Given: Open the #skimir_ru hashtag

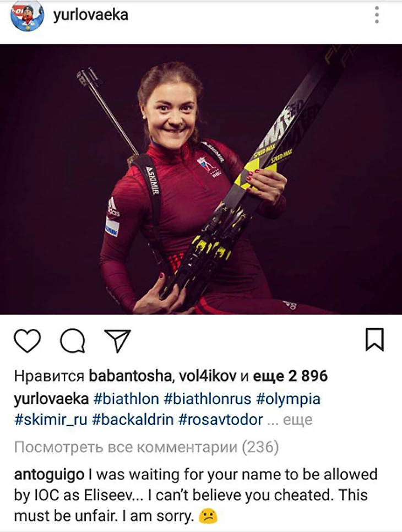Looking at the screenshot, I should click(x=51, y=420).
